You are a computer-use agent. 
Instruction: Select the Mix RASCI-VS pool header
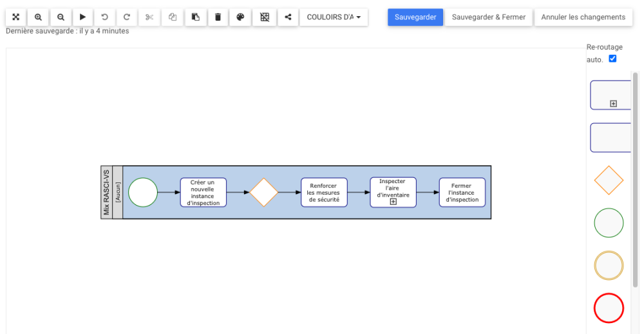[x=106, y=192]
